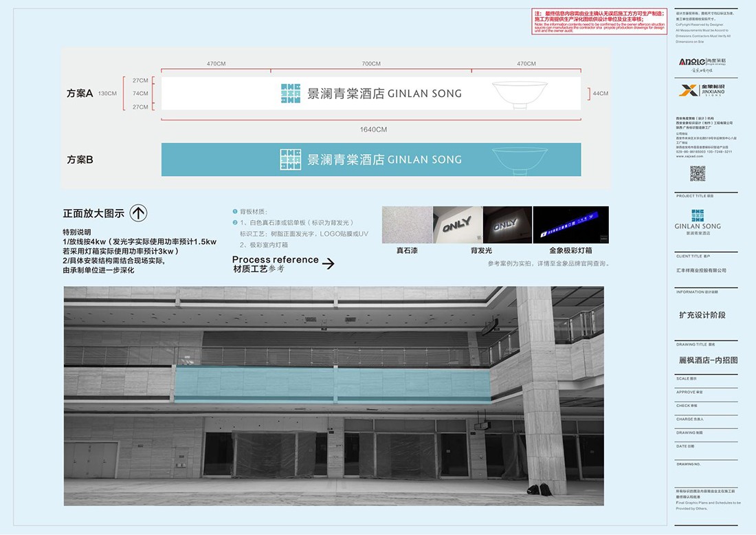Select the blue 金象极彩灯箱 reference photo

(x=570, y=224)
